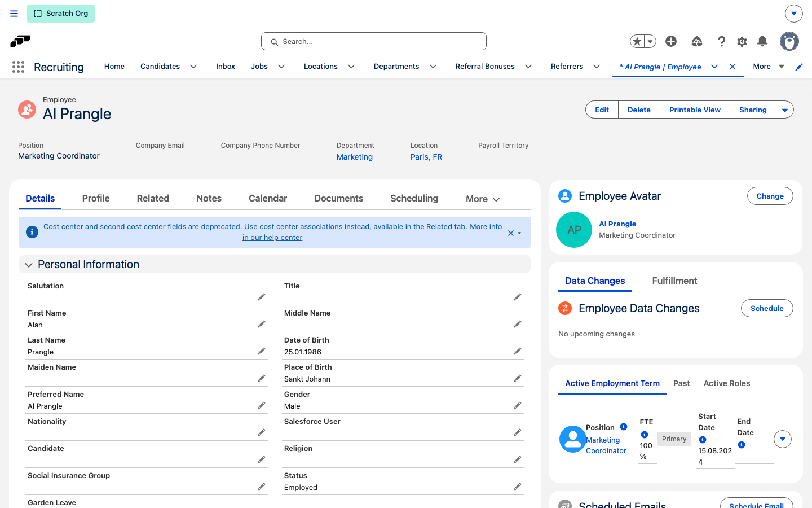Edit the Place of Birth pencil
This screenshot has height=508, width=812.
pyautogui.click(x=518, y=378)
